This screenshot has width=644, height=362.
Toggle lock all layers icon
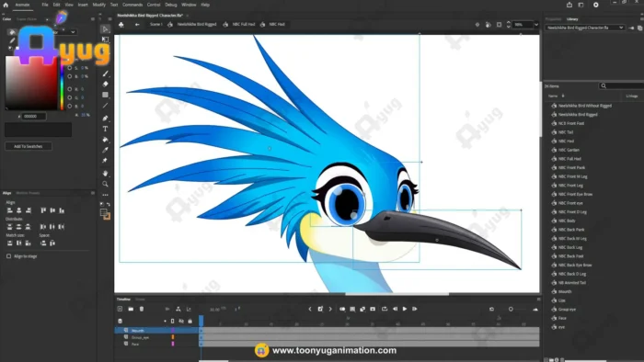(x=190, y=321)
